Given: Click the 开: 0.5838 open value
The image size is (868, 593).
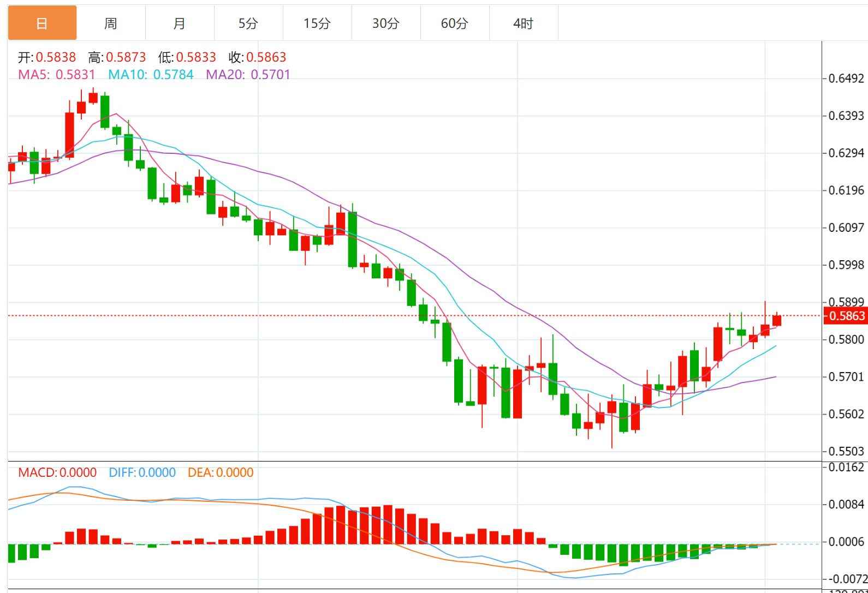Looking at the screenshot, I should (x=47, y=57).
